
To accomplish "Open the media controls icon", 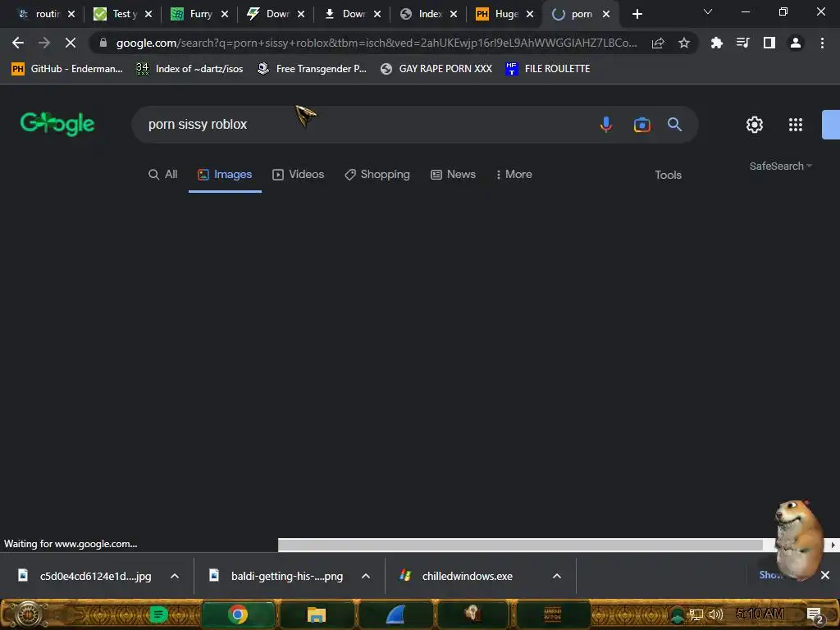I will (743, 43).
